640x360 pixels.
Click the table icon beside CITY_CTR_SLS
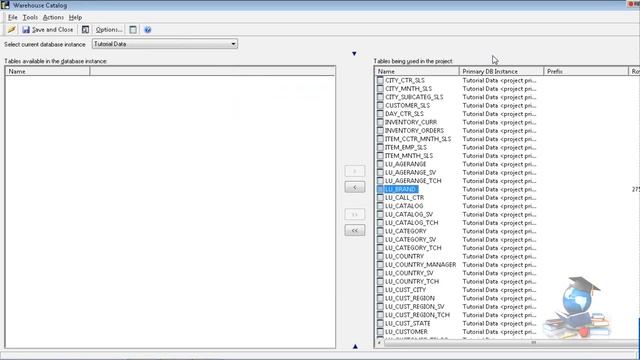point(380,80)
